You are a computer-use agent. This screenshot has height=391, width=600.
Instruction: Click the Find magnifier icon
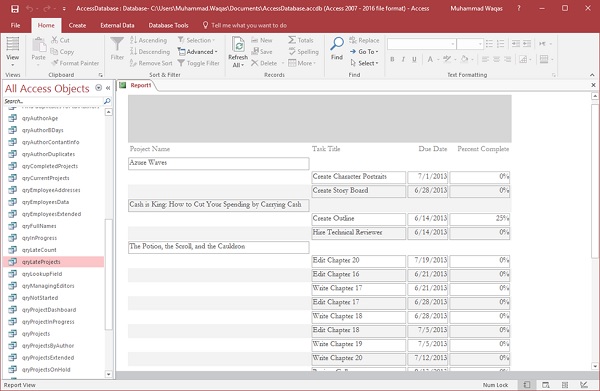(337, 44)
